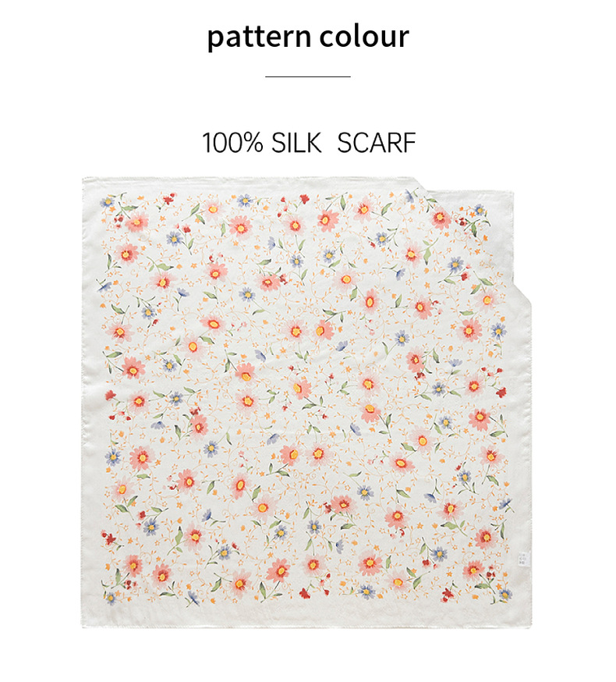The image size is (616, 682).
Task: Click the white right border of the scarf
Action: [x=522, y=435]
